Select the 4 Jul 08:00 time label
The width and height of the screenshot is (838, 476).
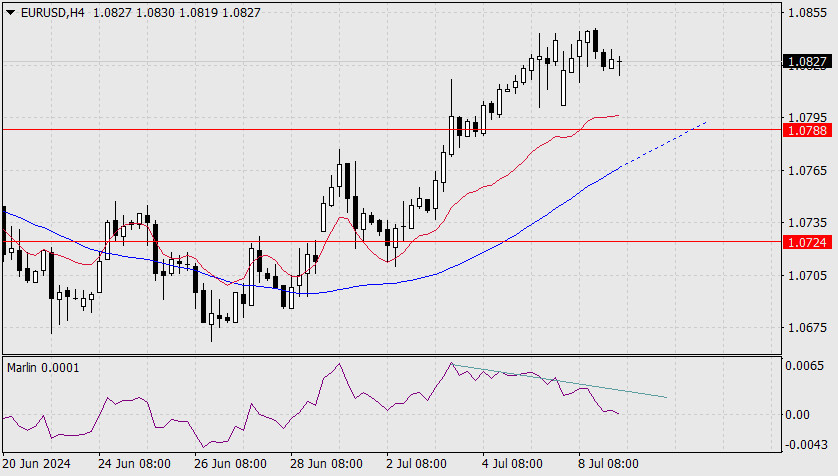click(x=512, y=463)
